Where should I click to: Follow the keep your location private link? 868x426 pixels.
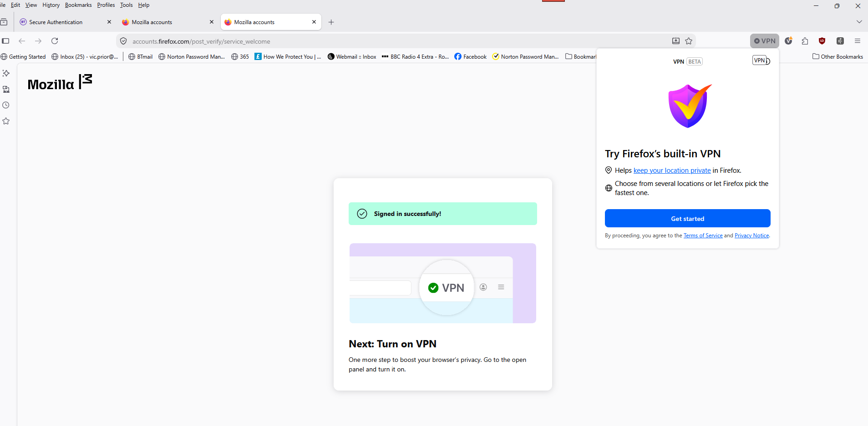tap(672, 170)
